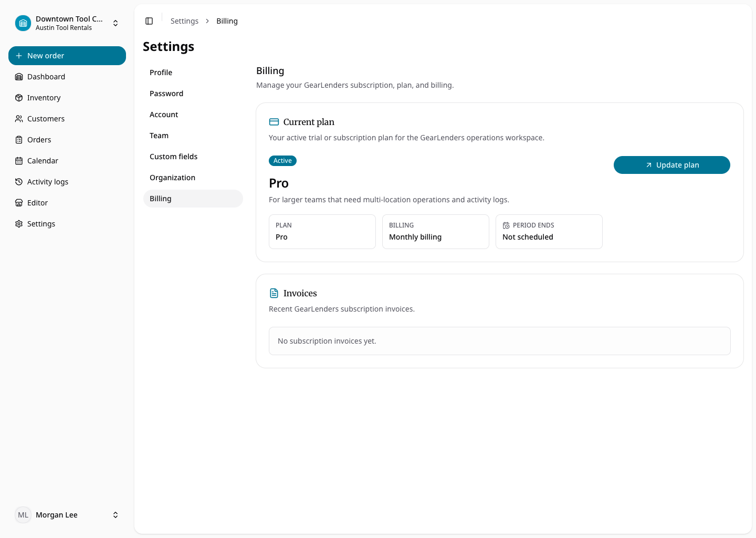Navigate to Dashboard
Screen dimensions: 756x538
coord(67,77)
